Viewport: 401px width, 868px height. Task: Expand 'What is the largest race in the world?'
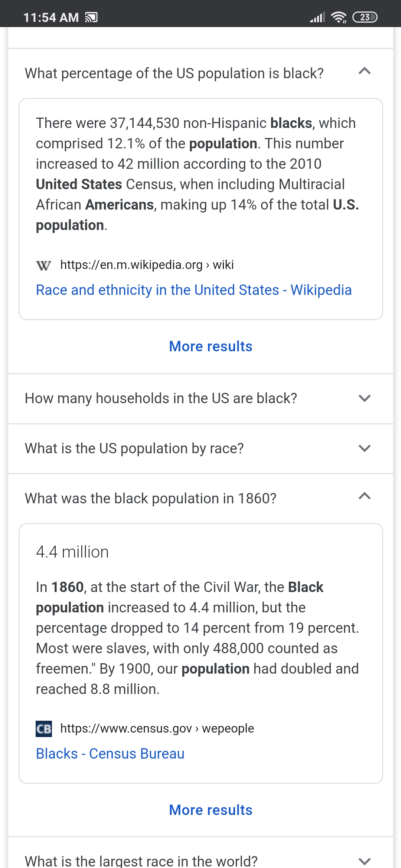365,861
